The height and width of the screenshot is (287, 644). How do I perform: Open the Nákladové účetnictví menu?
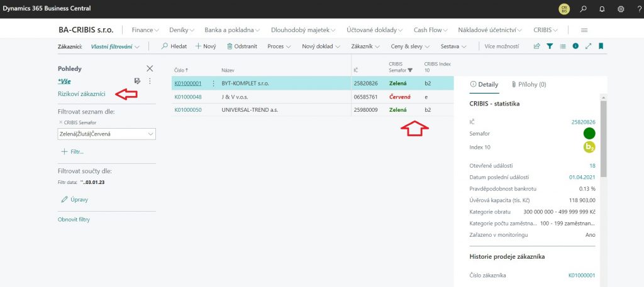pyautogui.click(x=490, y=30)
